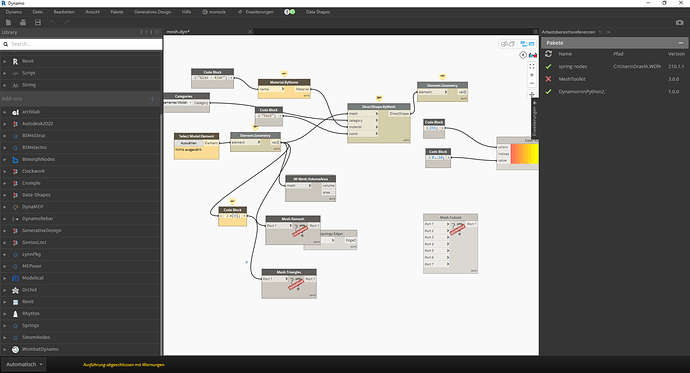Open the Generatives Design menu
Image resolution: width=690 pixels, height=373 pixels.
[152, 12]
